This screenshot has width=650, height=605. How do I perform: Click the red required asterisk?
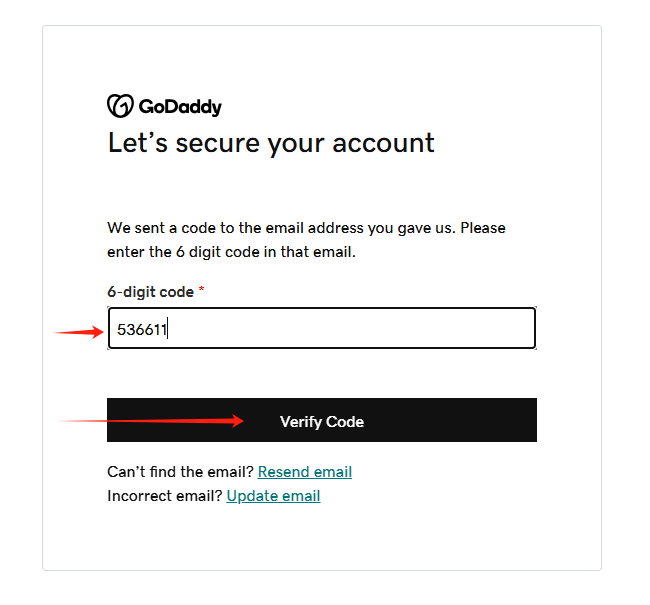click(201, 289)
